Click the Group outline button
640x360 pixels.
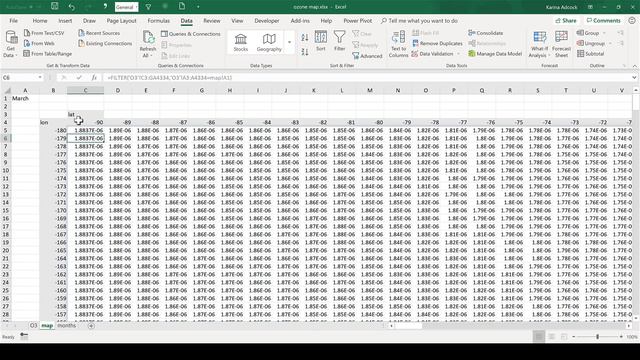tap(588, 33)
